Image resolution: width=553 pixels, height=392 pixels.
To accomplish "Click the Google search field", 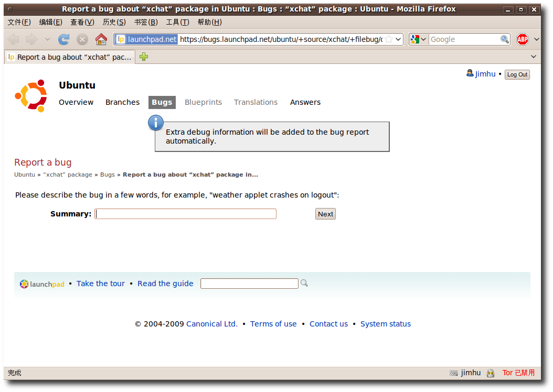I will coord(464,39).
